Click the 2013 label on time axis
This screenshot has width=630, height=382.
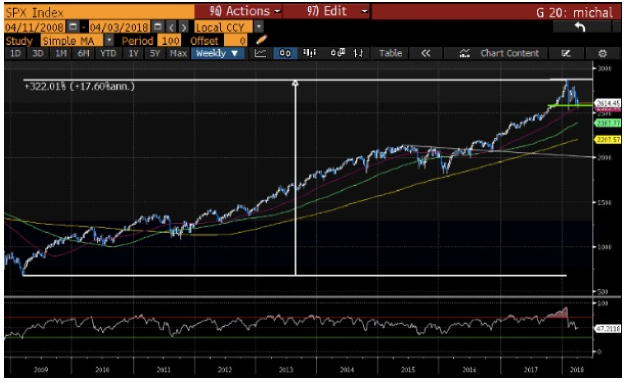(286, 369)
